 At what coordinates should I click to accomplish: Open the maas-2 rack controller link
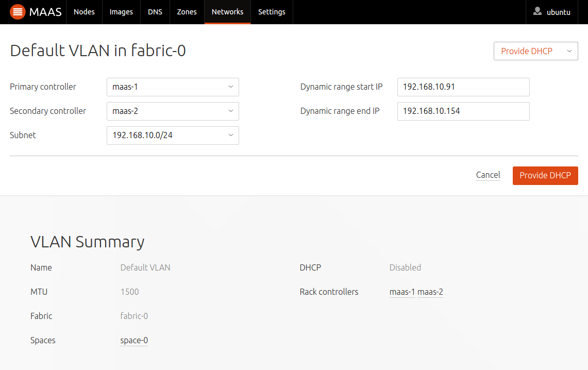click(x=430, y=292)
